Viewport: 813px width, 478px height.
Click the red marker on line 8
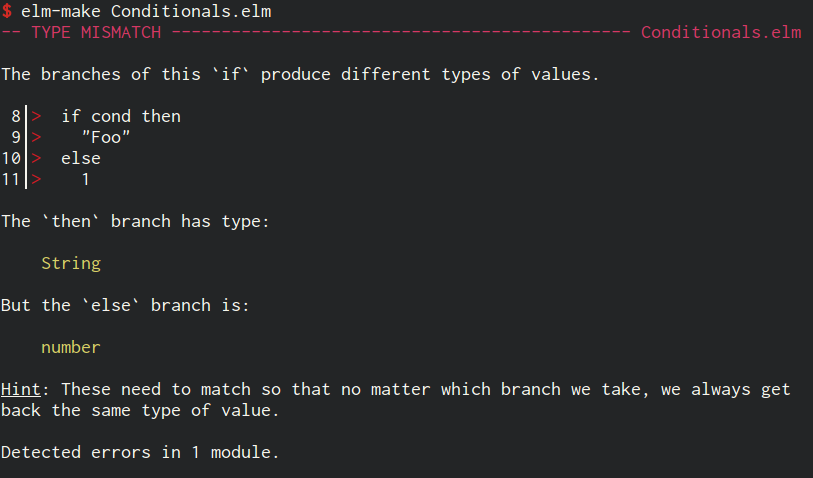click(x=36, y=117)
